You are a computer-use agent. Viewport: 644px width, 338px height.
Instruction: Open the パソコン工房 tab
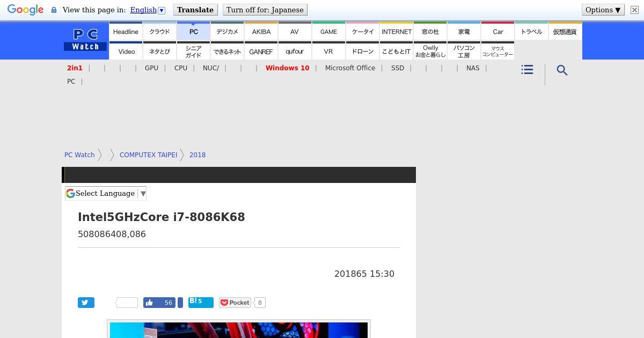(x=464, y=51)
